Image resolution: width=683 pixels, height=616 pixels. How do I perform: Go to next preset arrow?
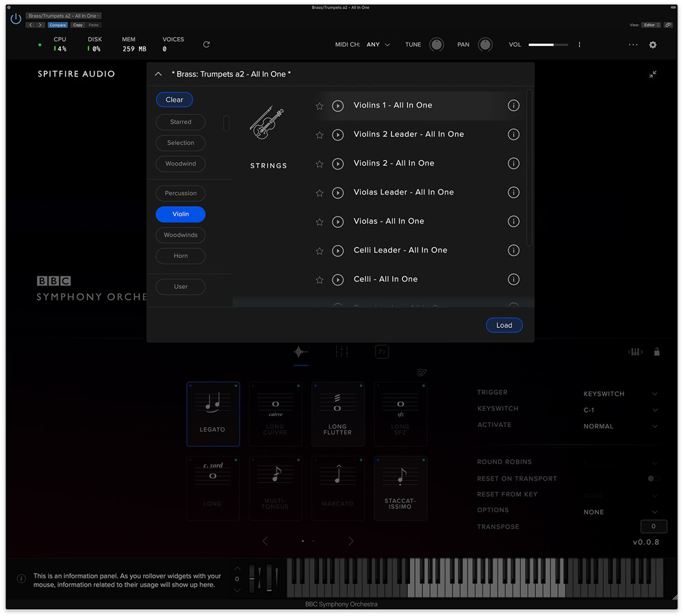point(40,25)
